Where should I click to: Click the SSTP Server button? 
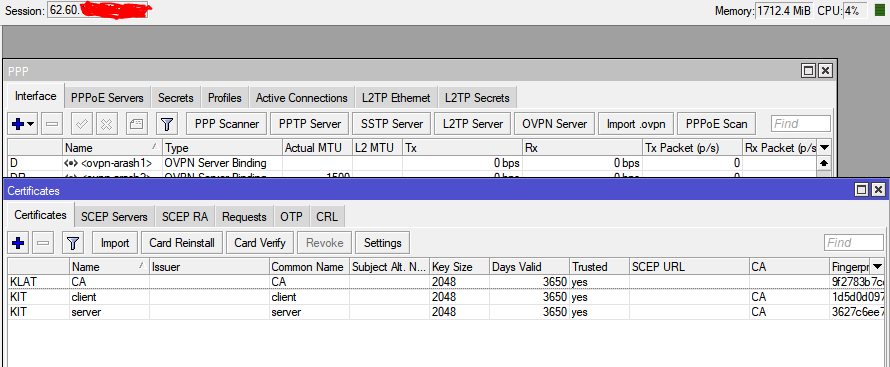point(391,124)
